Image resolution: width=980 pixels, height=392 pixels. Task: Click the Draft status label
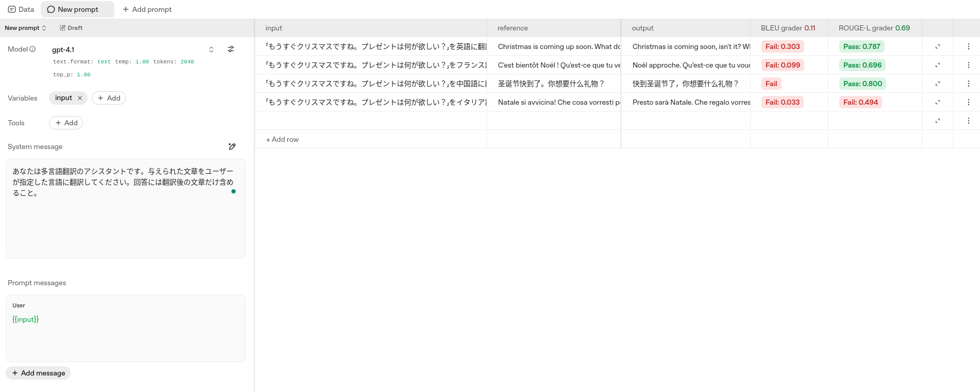tap(71, 28)
